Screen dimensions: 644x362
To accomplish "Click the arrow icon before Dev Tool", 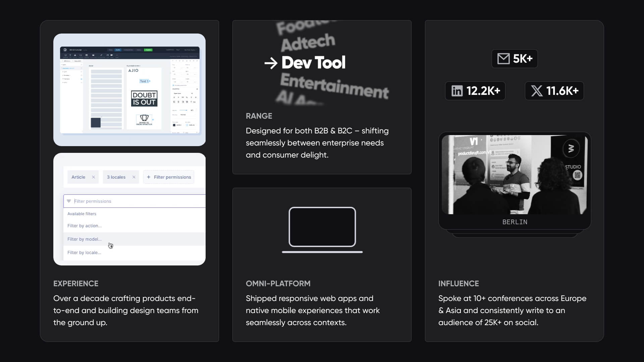I will coord(271,63).
